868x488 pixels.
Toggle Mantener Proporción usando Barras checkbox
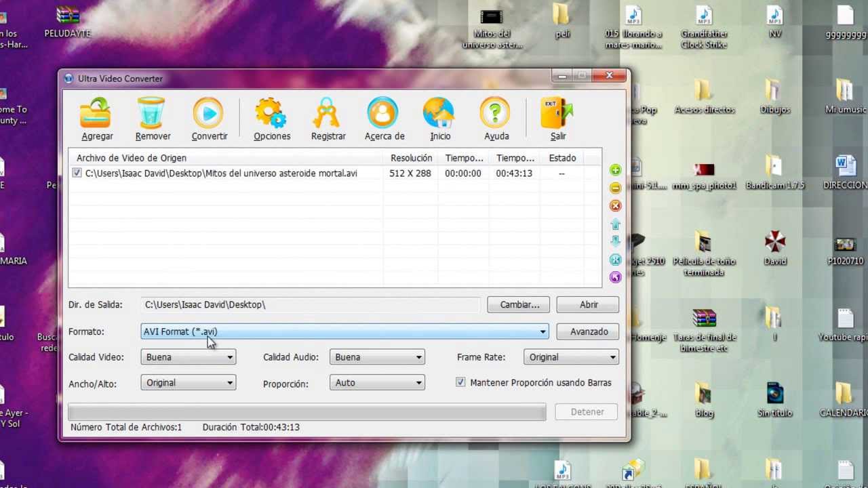460,383
